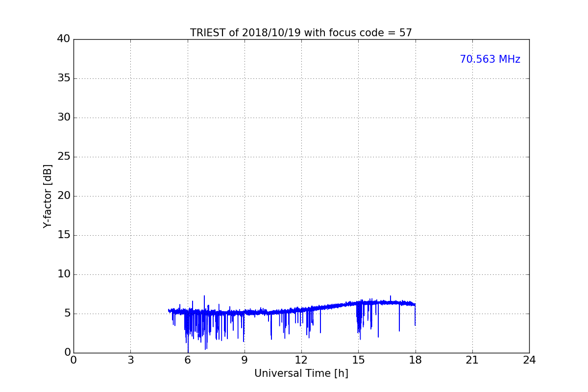
Task: Click y-axis tick label 25
Action: [x=64, y=157]
